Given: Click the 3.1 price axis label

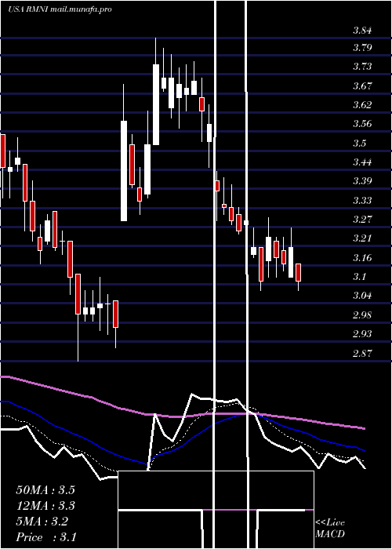Looking at the screenshot, I should coord(359,277).
